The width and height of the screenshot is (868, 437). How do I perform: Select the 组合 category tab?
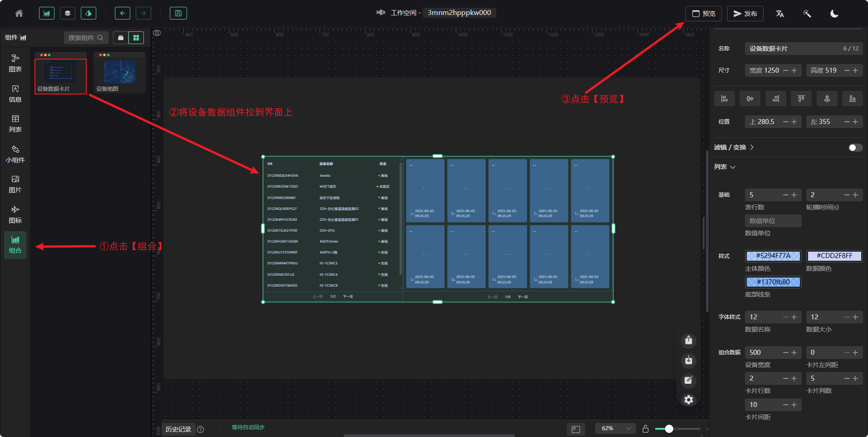(15, 245)
